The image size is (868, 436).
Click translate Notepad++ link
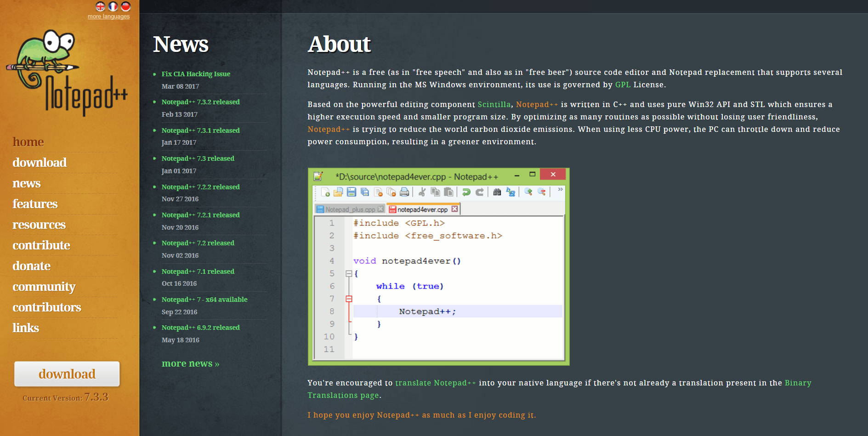tap(436, 383)
